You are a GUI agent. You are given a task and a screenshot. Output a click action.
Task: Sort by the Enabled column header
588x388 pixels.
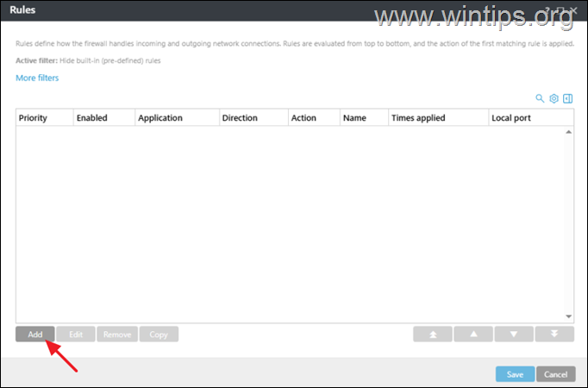[x=104, y=118]
